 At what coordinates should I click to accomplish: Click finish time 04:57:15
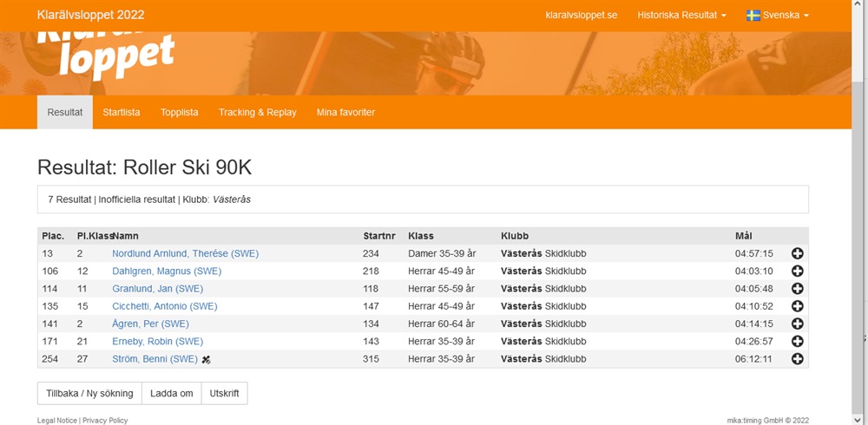pos(754,253)
